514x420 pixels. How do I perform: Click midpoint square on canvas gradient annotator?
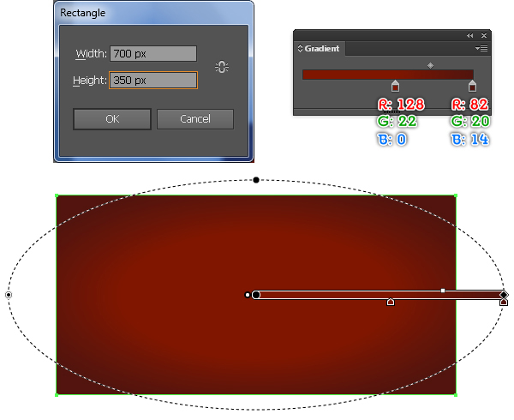[x=443, y=291]
